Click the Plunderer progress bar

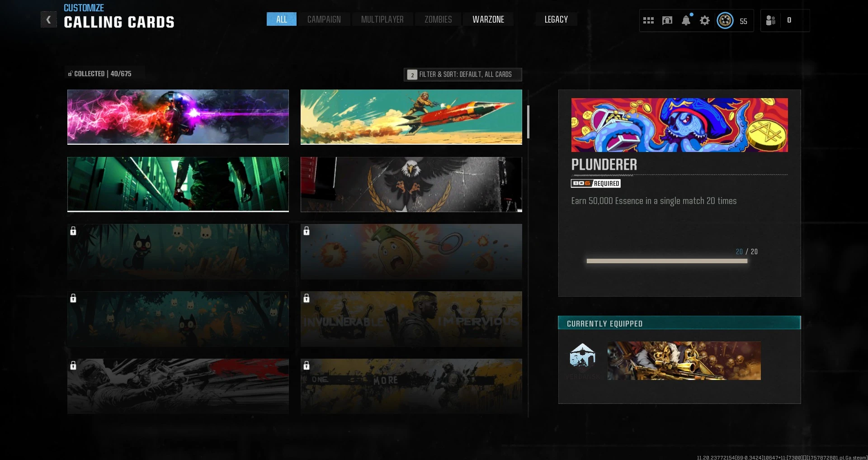pos(667,261)
